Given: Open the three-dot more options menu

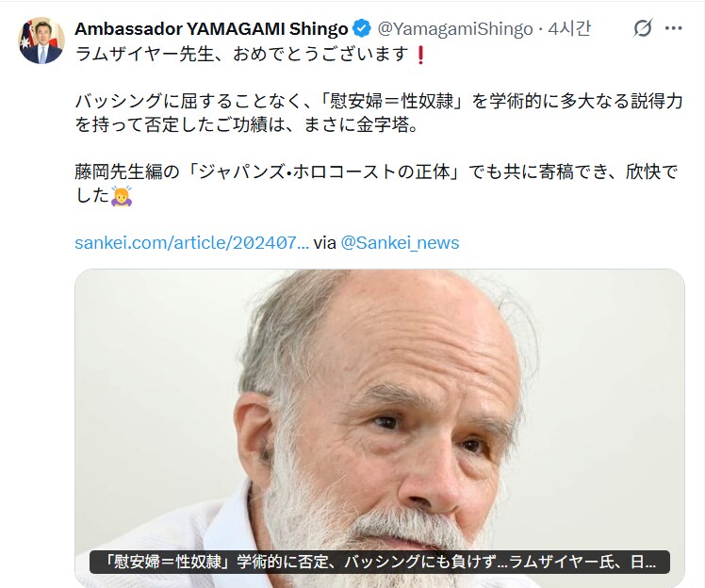Looking at the screenshot, I should (x=673, y=28).
